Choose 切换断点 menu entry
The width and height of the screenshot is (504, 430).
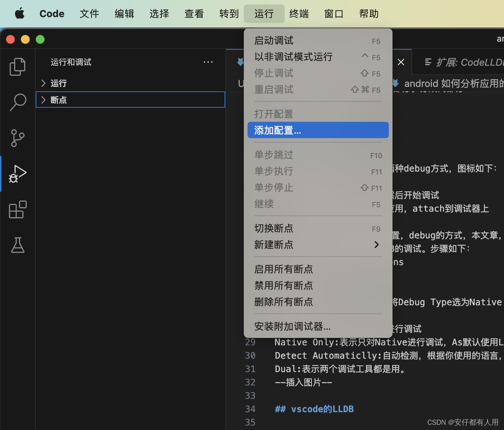[318, 228]
